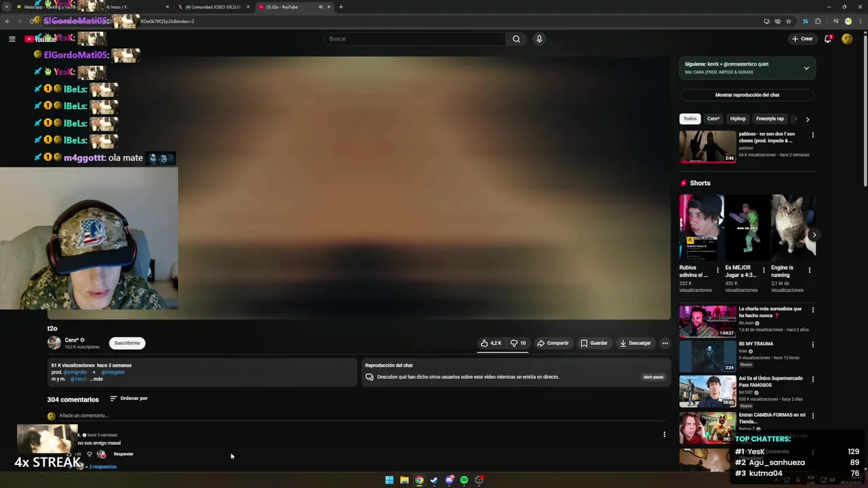The height and width of the screenshot is (488, 868).
Task: Focus the Buscar search field
Action: (415, 39)
